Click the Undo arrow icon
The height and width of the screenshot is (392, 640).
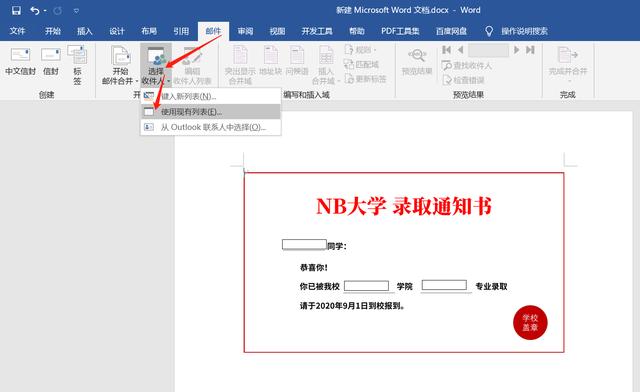click(35, 11)
